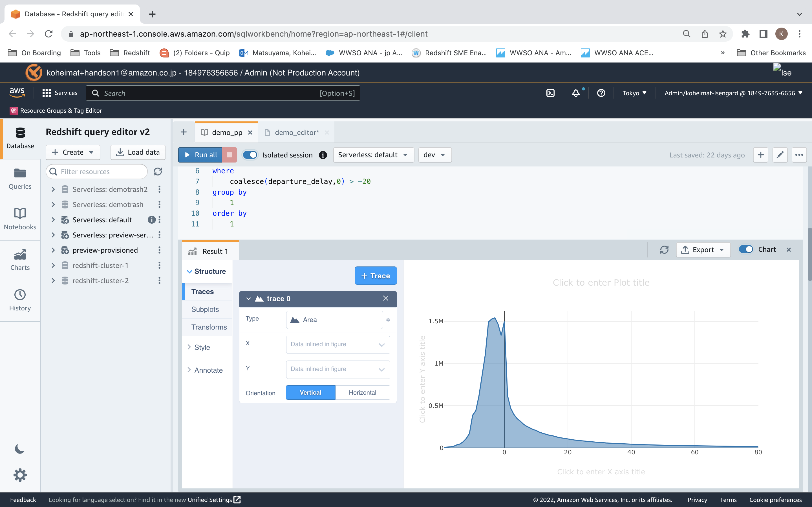Open the query History panel
Screen dimensions: 812x507
[x=20, y=300]
